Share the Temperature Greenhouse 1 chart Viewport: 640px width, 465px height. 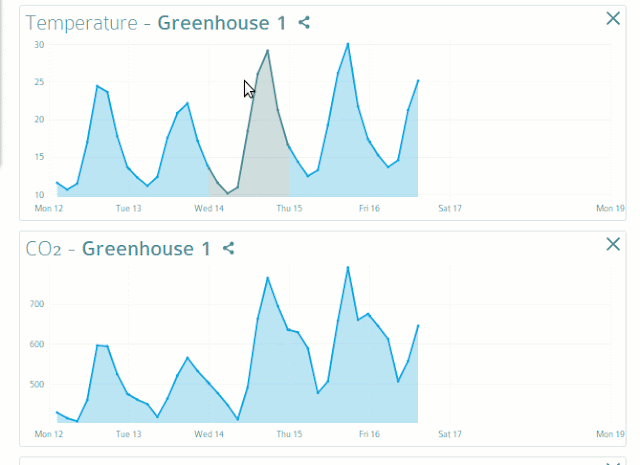click(304, 22)
